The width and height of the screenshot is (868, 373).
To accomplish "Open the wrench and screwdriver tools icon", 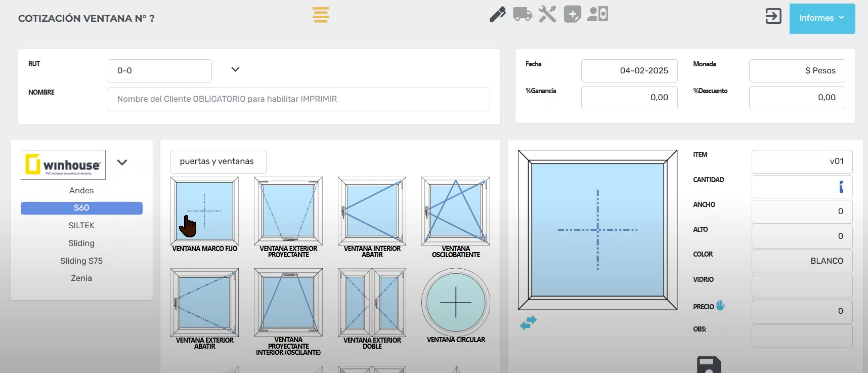I will [x=547, y=14].
